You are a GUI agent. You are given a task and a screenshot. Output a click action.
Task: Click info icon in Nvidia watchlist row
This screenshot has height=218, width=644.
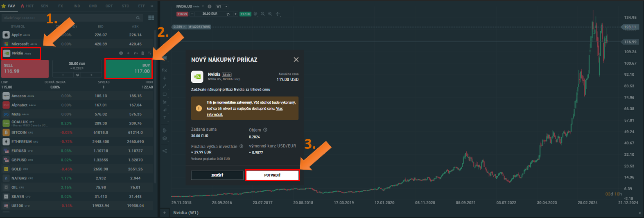(121, 53)
